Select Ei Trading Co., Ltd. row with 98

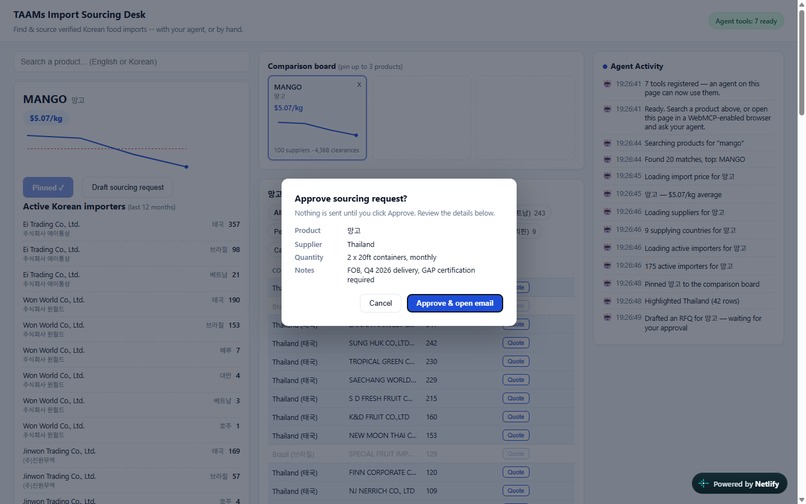[x=131, y=254]
